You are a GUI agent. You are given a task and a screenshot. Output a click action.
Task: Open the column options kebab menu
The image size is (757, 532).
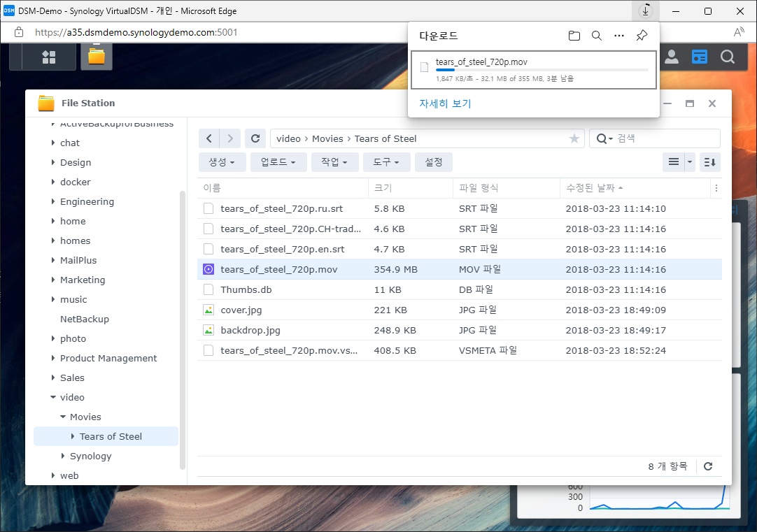pyautogui.click(x=716, y=188)
